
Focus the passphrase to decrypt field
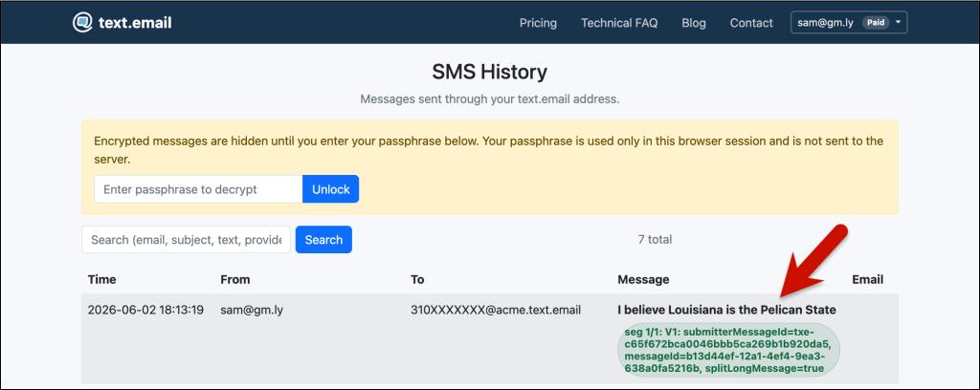tap(198, 189)
